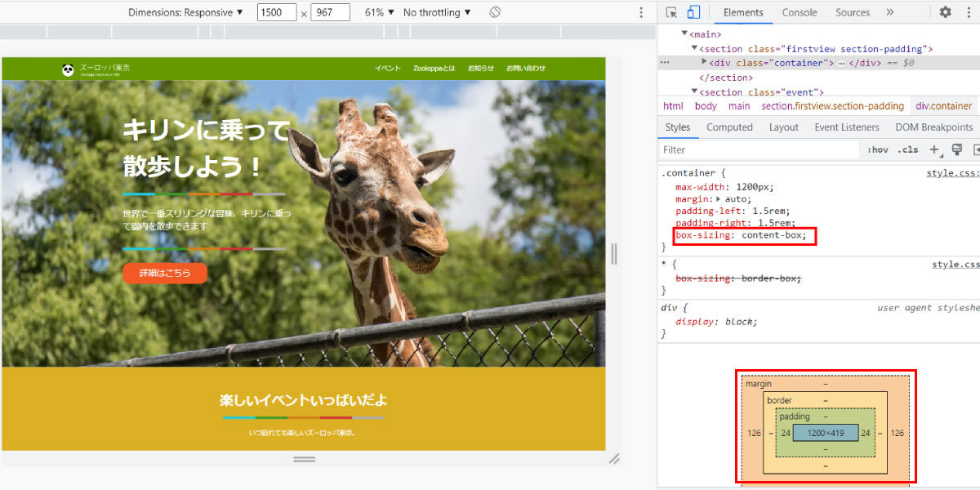Activate the inspect element picker icon
This screenshot has width=980, height=490.
(x=671, y=12)
